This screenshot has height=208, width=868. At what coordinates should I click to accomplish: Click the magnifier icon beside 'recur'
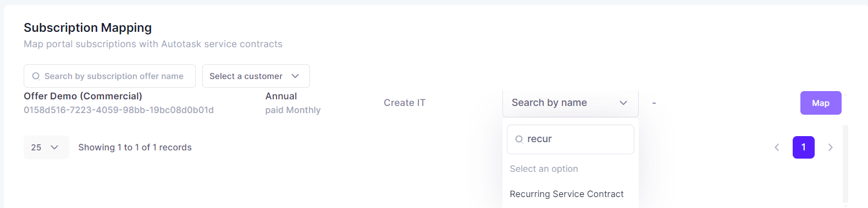(x=519, y=139)
